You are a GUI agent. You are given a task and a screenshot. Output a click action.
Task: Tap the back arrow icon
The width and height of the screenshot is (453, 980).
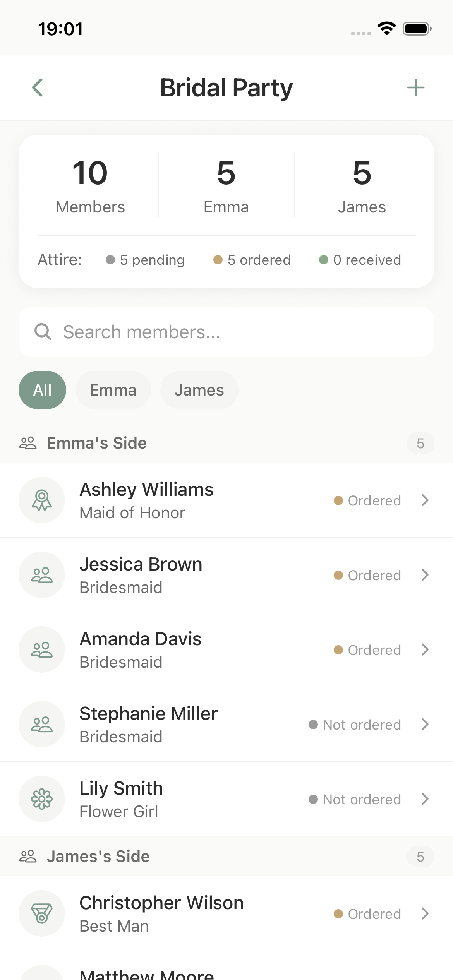tap(38, 87)
